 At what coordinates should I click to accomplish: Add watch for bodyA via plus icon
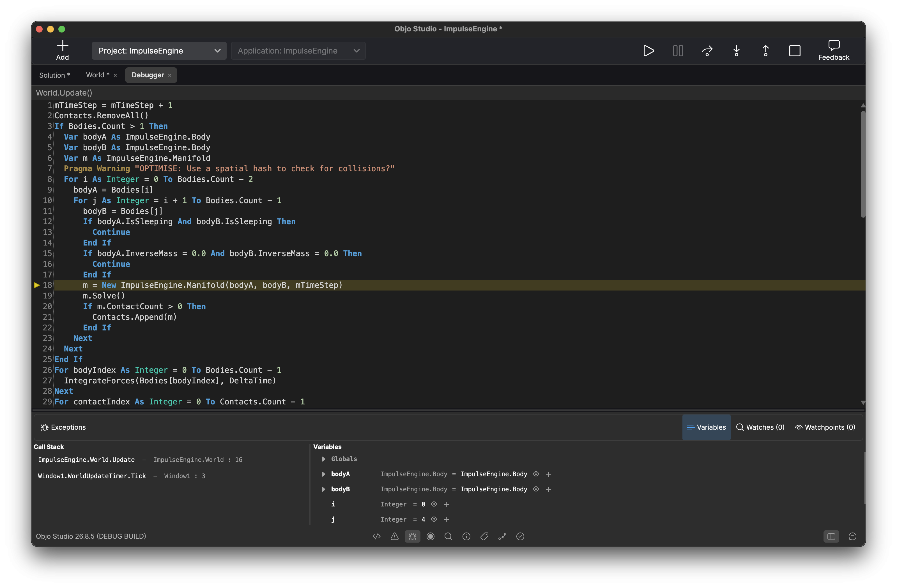coord(548,474)
